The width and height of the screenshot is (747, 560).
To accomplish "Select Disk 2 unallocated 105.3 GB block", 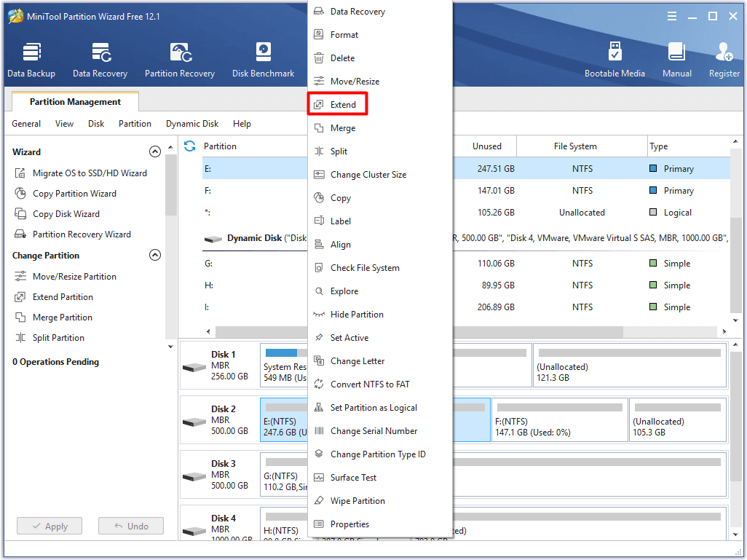I will click(x=677, y=420).
